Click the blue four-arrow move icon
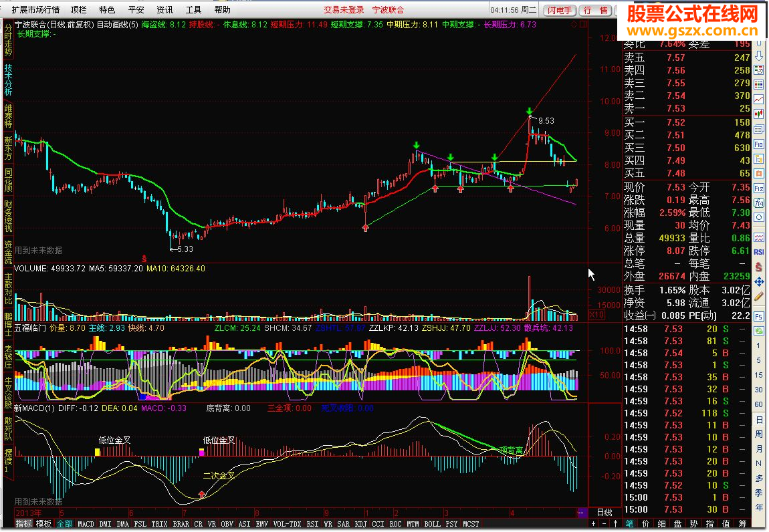 pyautogui.click(x=759, y=281)
